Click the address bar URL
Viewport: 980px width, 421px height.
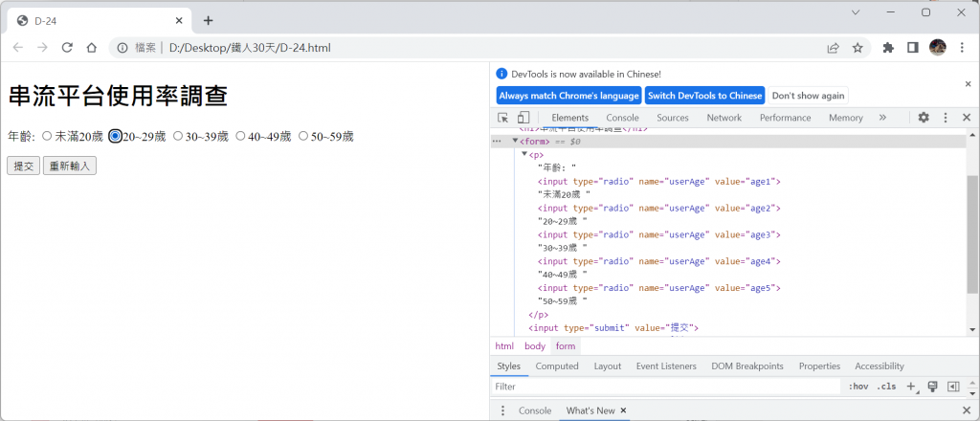tap(250, 48)
